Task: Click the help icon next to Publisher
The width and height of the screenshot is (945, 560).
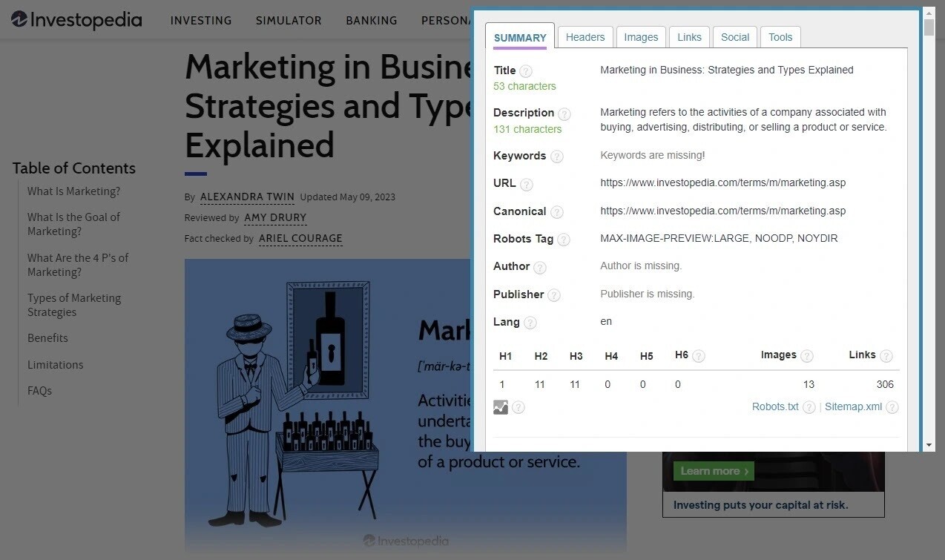Action: tap(554, 295)
